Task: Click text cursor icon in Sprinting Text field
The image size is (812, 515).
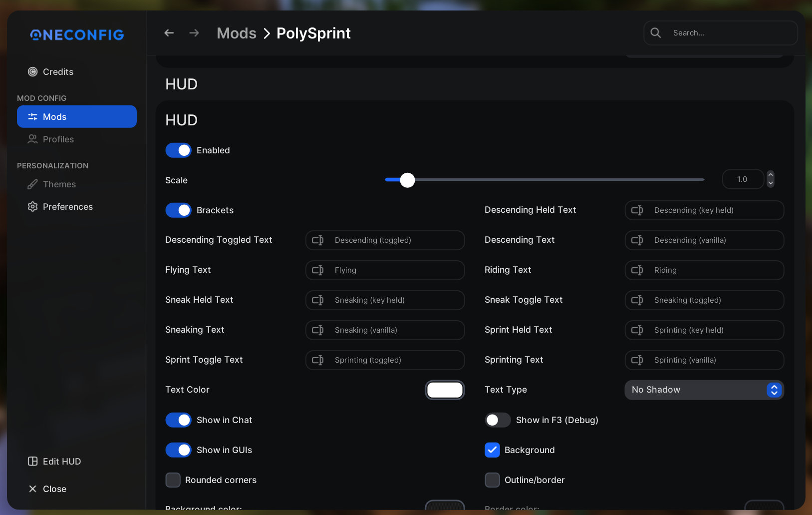Action: click(x=637, y=360)
